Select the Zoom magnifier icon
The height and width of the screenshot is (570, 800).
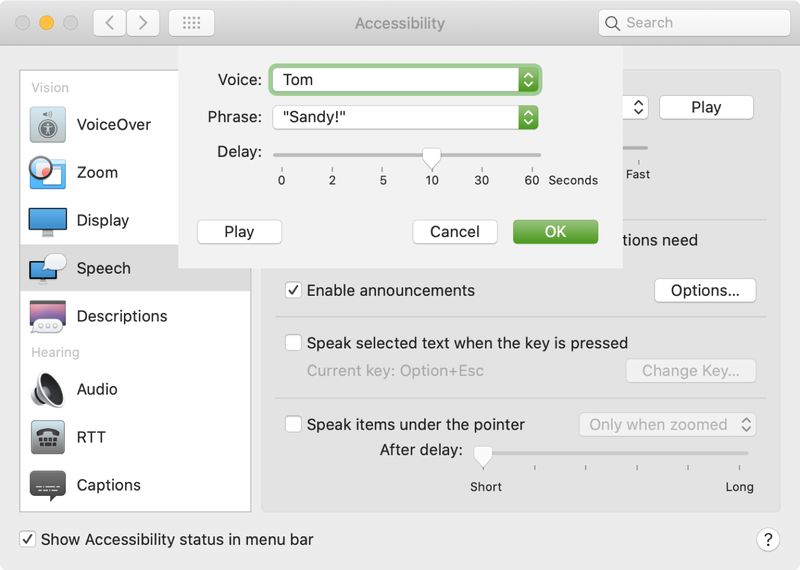pos(47,172)
